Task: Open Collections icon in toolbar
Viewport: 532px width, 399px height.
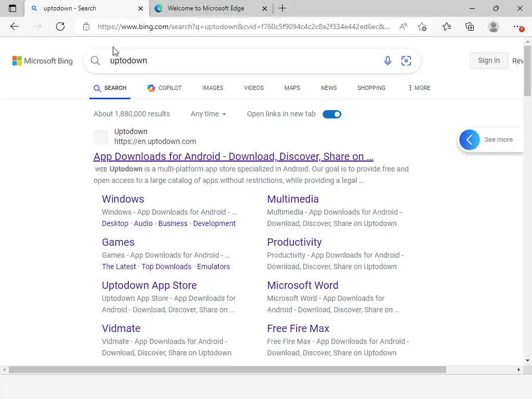Action: click(x=470, y=26)
